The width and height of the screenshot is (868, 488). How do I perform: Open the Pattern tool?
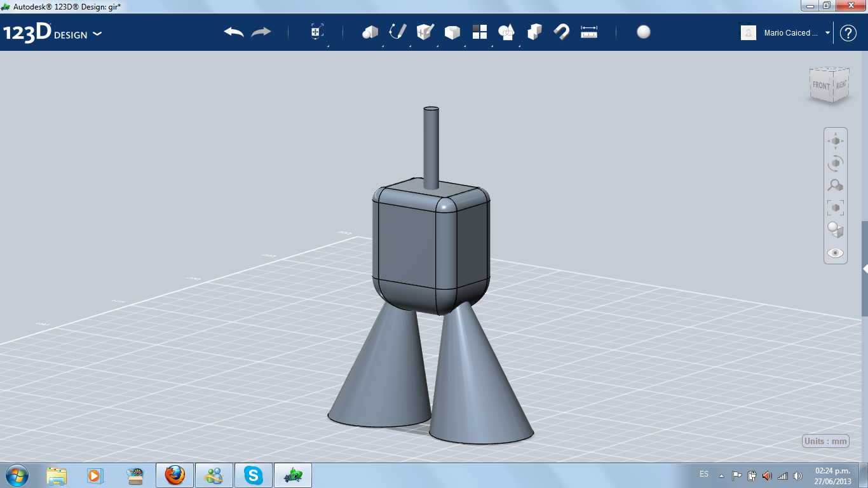480,32
